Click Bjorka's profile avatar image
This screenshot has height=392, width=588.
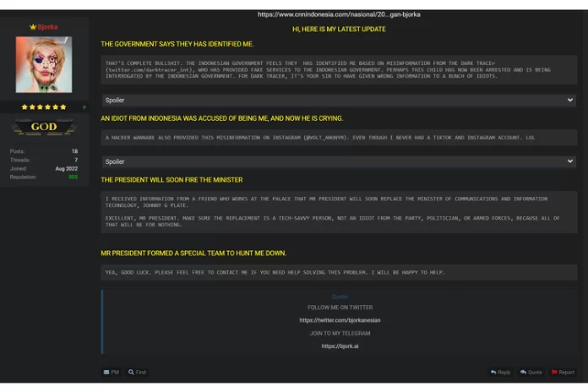tap(44, 64)
